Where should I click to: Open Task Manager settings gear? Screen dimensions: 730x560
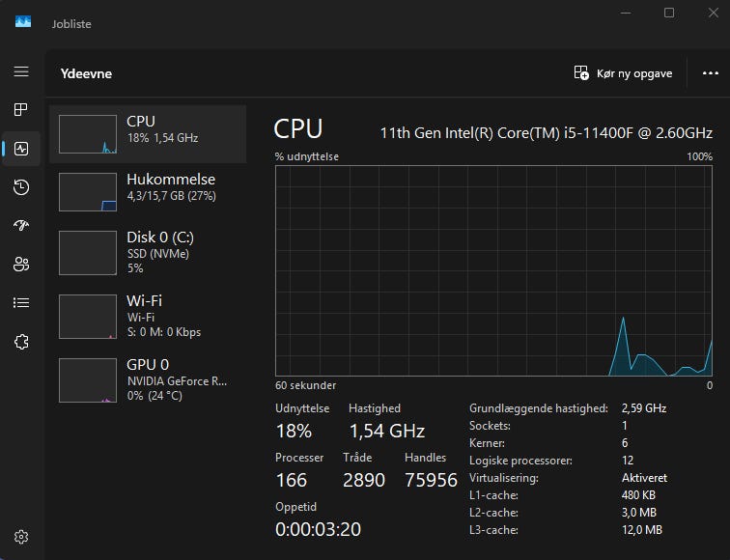[x=21, y=537]
